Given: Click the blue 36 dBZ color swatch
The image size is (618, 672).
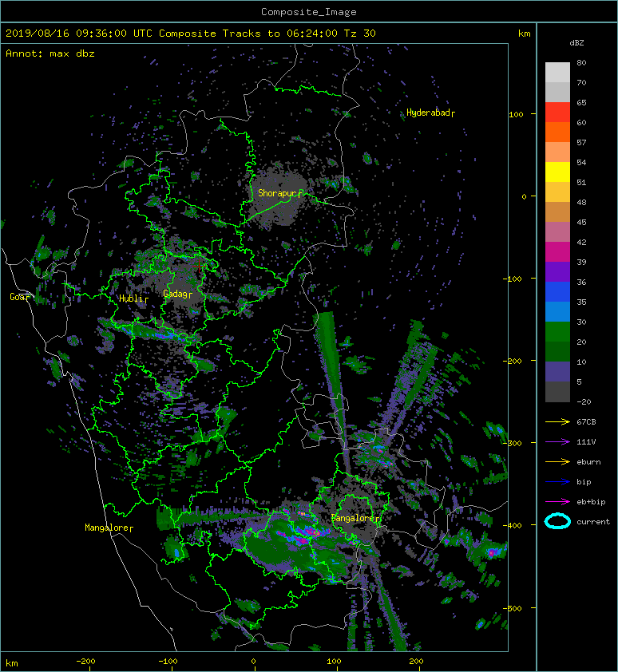Looking at the screenshot, I should click(x=557, y=291).
